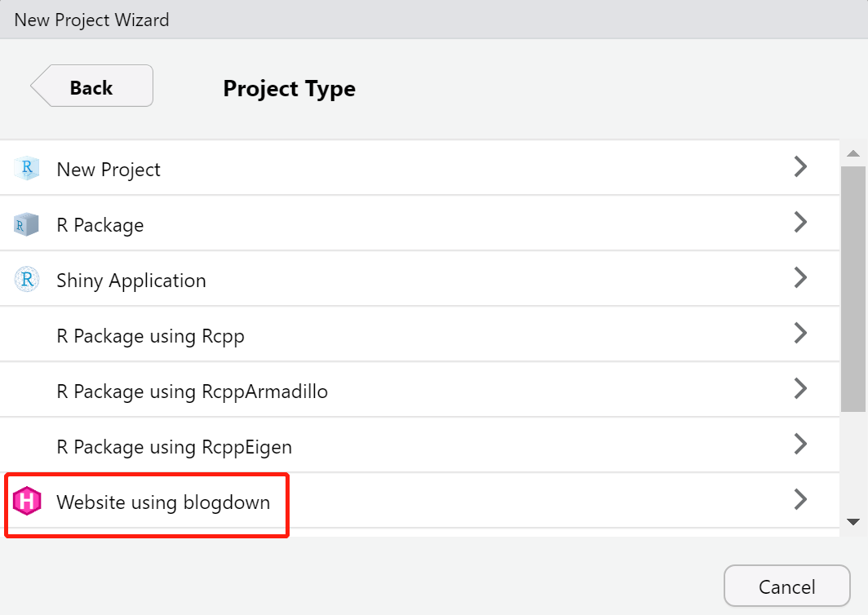Expand the New Project chevron arrow

coord(800,166)
